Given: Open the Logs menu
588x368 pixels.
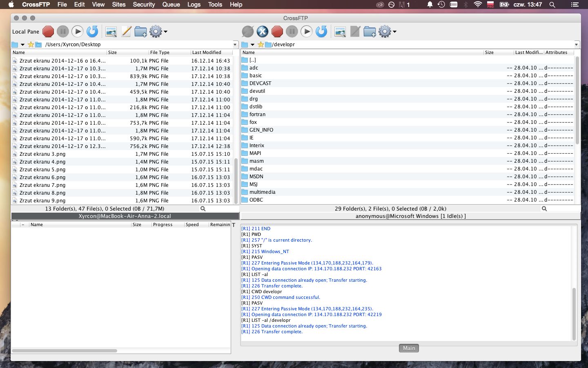Looking at the screenshot, I should pyautogui.click(x=194, y=4).
